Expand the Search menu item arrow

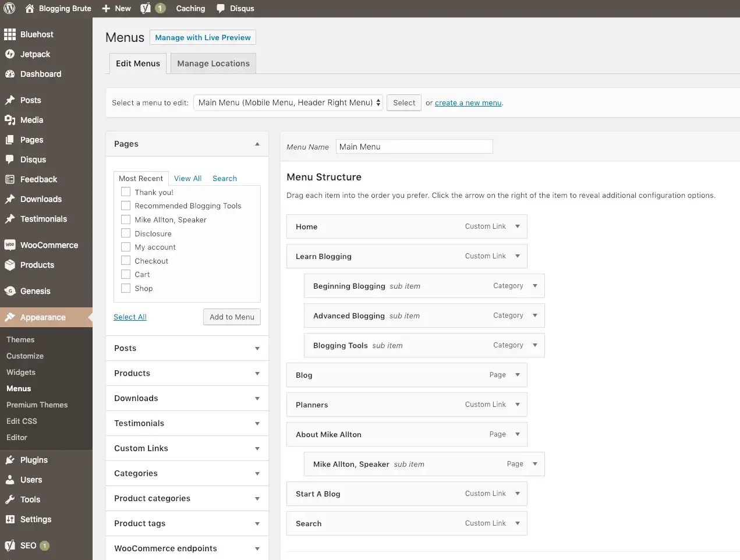518,523
